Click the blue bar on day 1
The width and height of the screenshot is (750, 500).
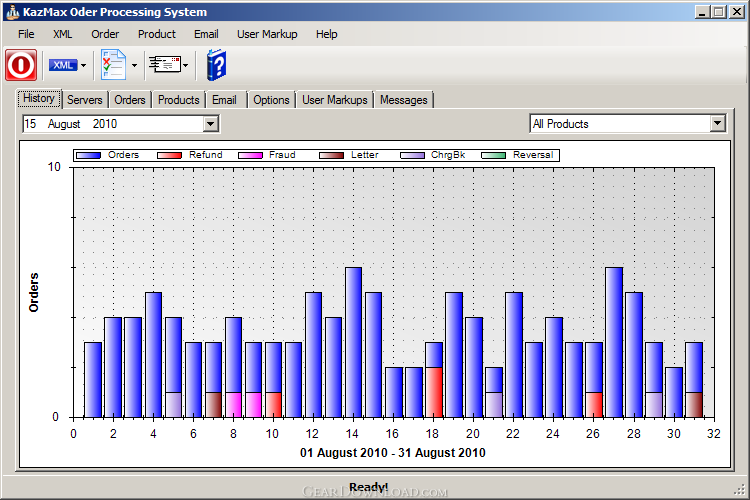(x=93, y=379)
